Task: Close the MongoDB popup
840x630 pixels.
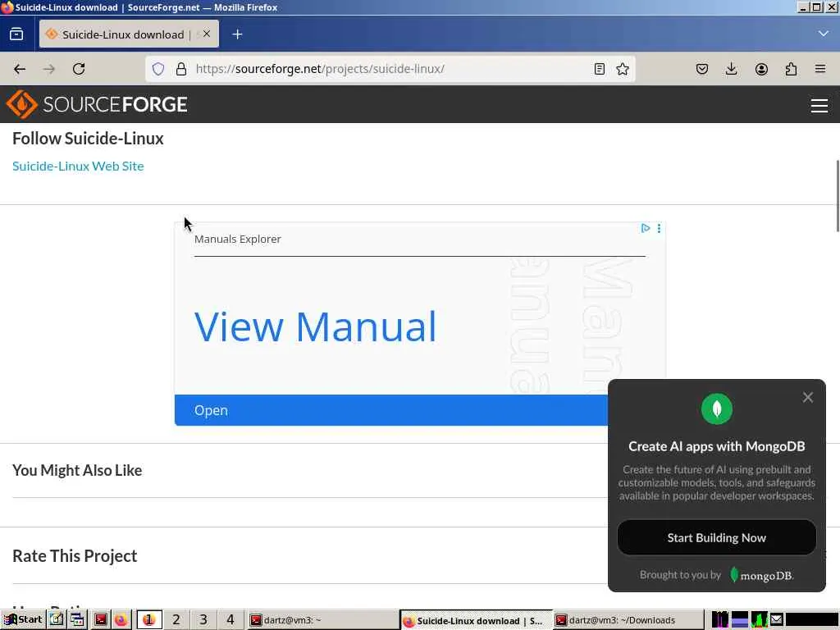Action: (807, 398)
